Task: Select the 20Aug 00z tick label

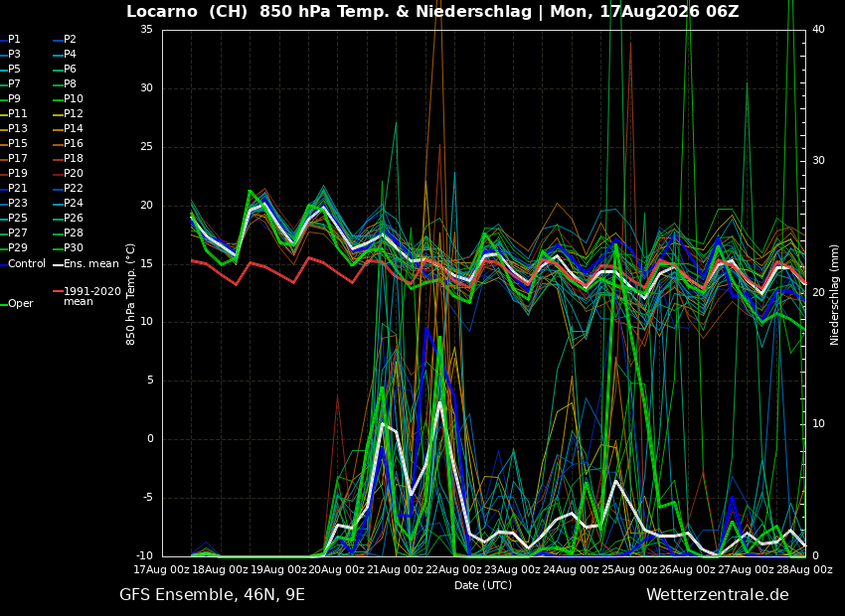Action: click(x=337, y=569)
